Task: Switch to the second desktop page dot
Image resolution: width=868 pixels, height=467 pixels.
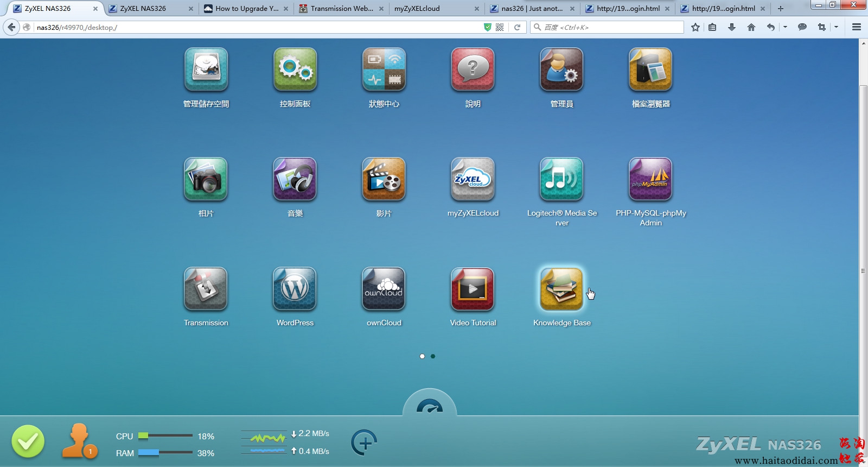Action: pos(433,356)
